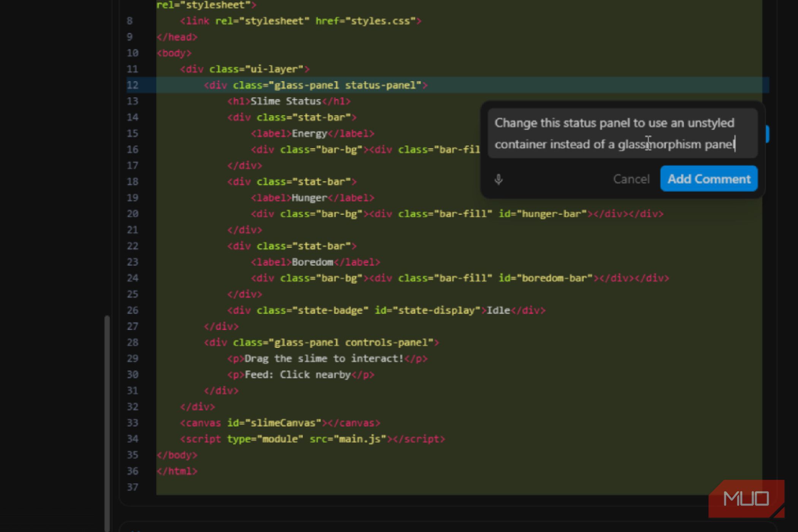Click the main.js script tag line
The image size is (798, 532).
312,439
